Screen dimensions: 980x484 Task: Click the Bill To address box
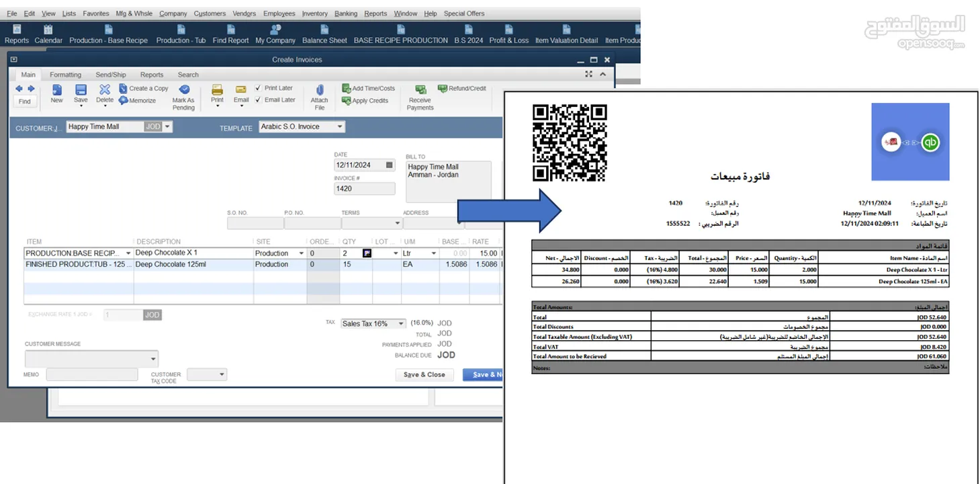[x=449, y=182]
